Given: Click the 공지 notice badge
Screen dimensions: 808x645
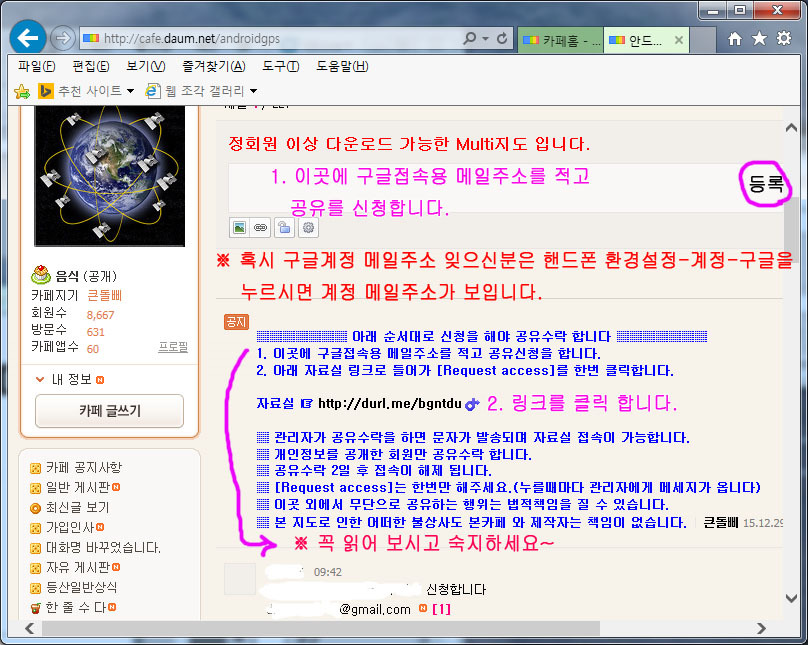Looking at the screenshot, I should [x=237, y=322].
